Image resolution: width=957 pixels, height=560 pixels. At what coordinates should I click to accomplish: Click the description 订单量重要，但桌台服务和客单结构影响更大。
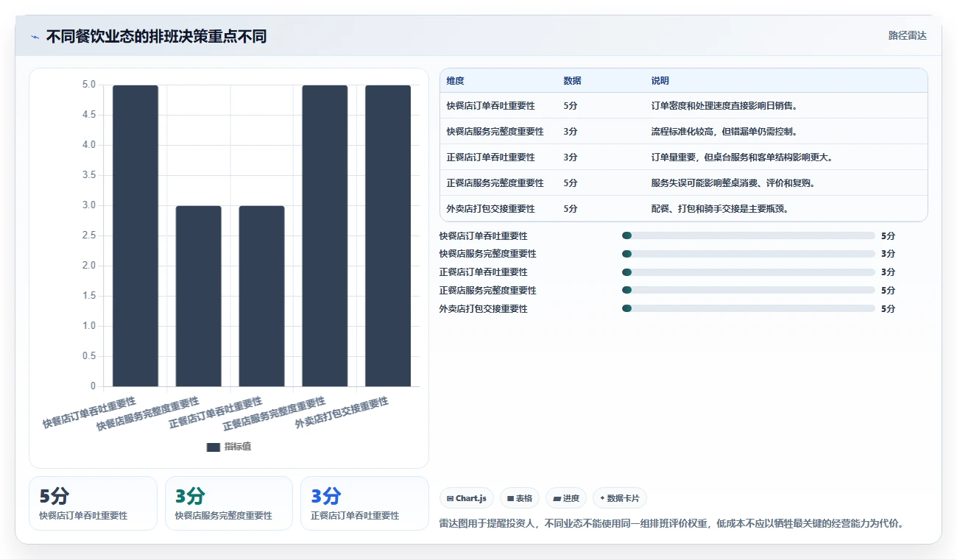pyautogui.click(x=742, y=157)
